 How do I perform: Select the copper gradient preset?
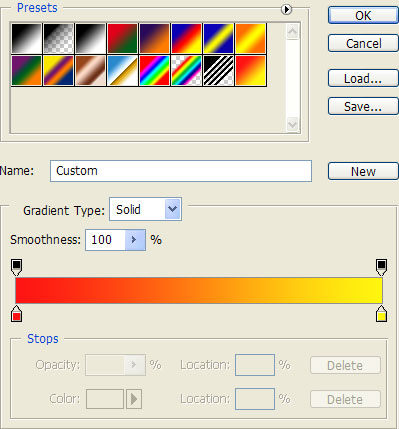click(x=90, y=70)
